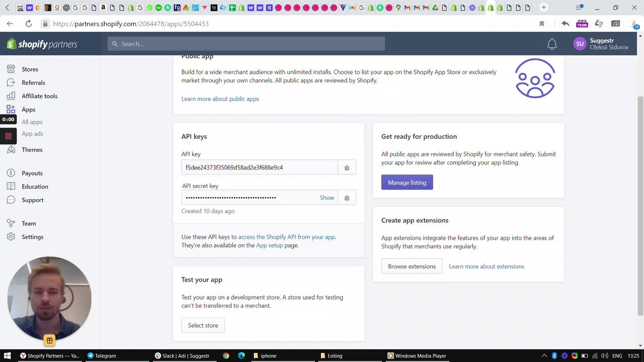This screenshot has height=362, width=644.
Task: Click the Manage listing button
Action: click(407, 183)
